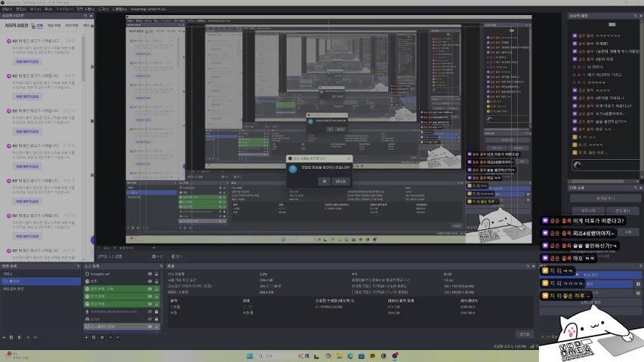Choose 아니오 in the stop-broadcast dialog

(340, 181)
